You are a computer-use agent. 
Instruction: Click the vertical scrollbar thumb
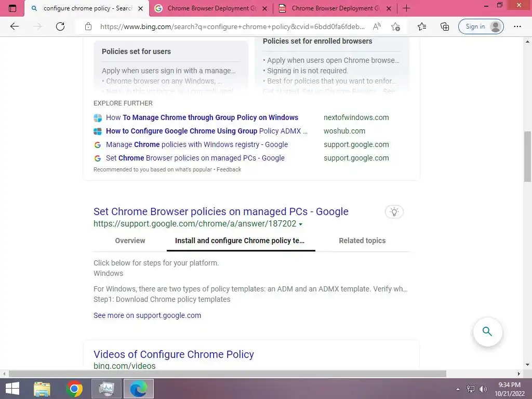[527, 156]
